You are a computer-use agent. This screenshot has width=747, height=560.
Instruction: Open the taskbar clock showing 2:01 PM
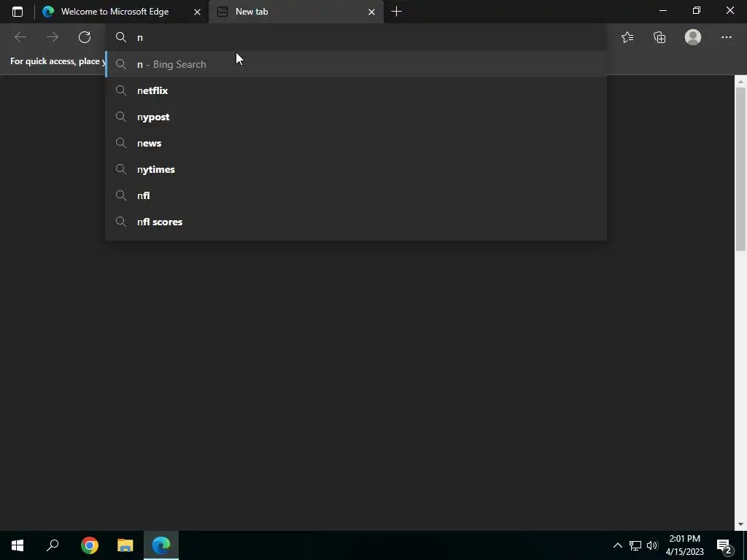point(684,545)
